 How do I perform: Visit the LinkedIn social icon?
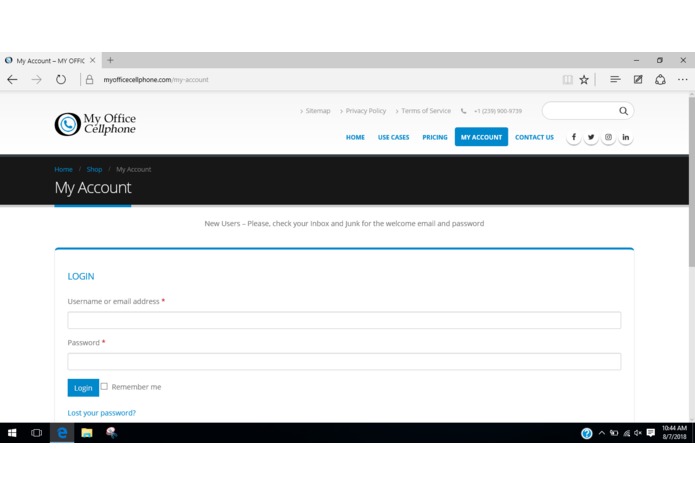pos(625,137)
